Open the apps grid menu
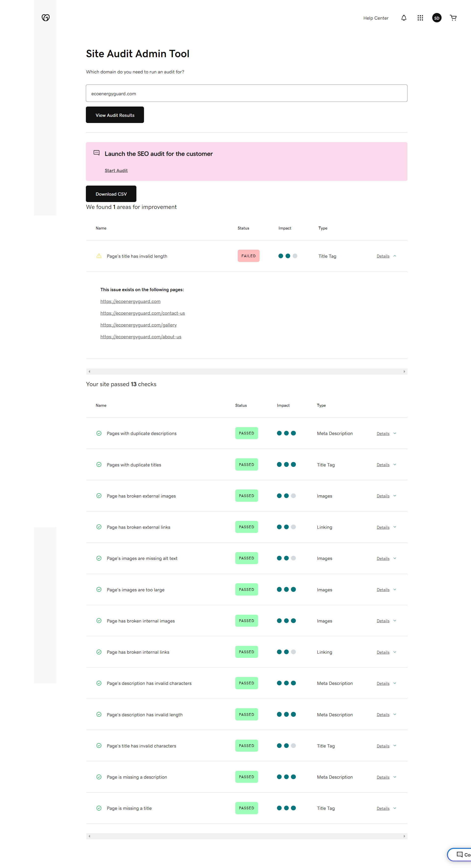471x868 pixels. point(420,18)
